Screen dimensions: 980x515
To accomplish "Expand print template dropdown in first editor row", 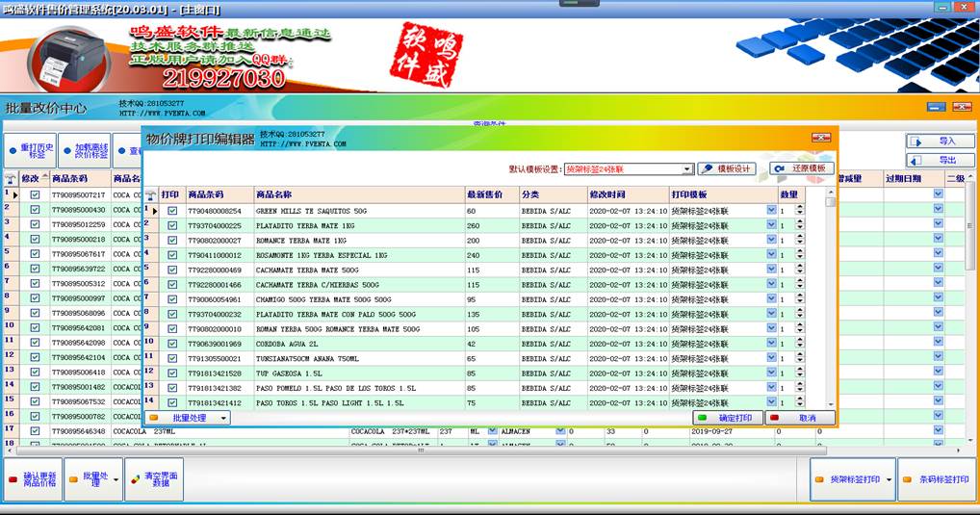I will 771,211.
